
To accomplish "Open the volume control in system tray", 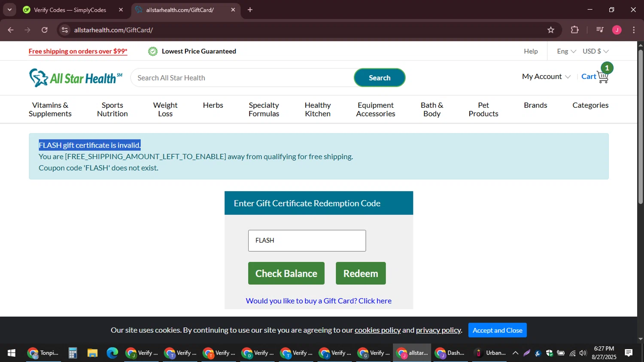I will (x=583, y=353).
